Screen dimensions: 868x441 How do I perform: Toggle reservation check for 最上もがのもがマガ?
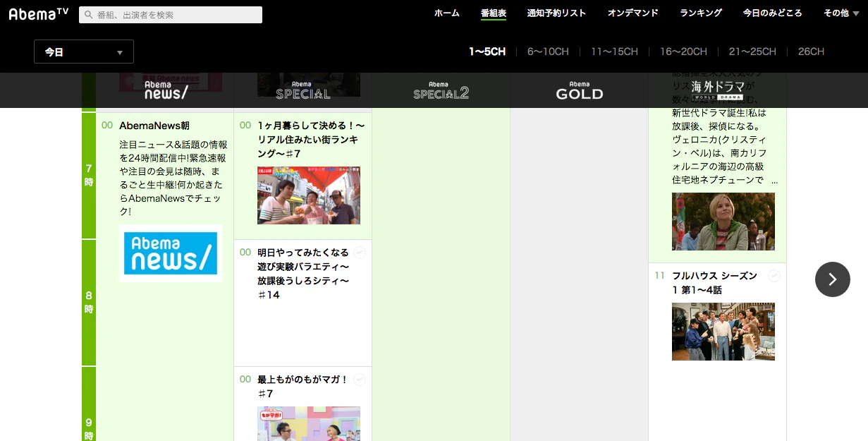click(360, 380)
